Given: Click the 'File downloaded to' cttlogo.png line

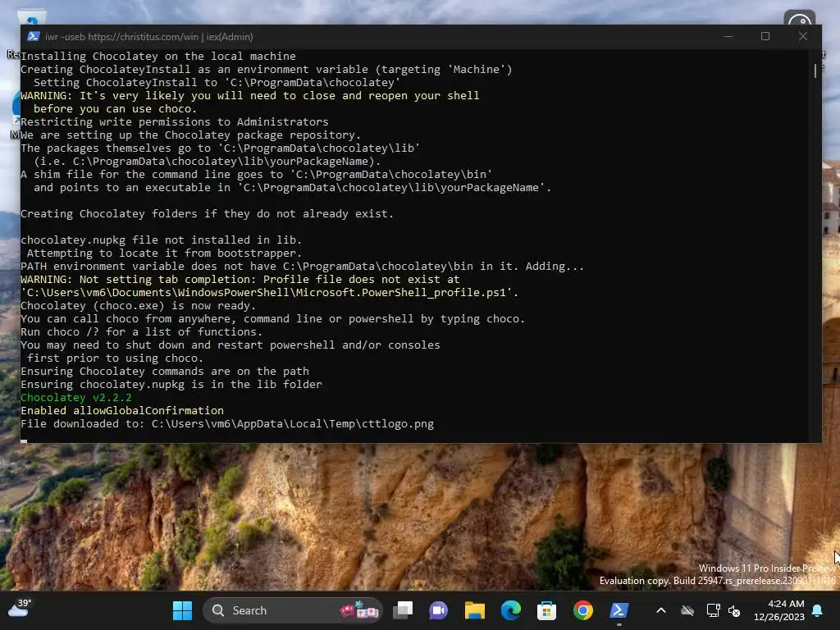Looking at the screenshot, I should (x=227, y=424).
